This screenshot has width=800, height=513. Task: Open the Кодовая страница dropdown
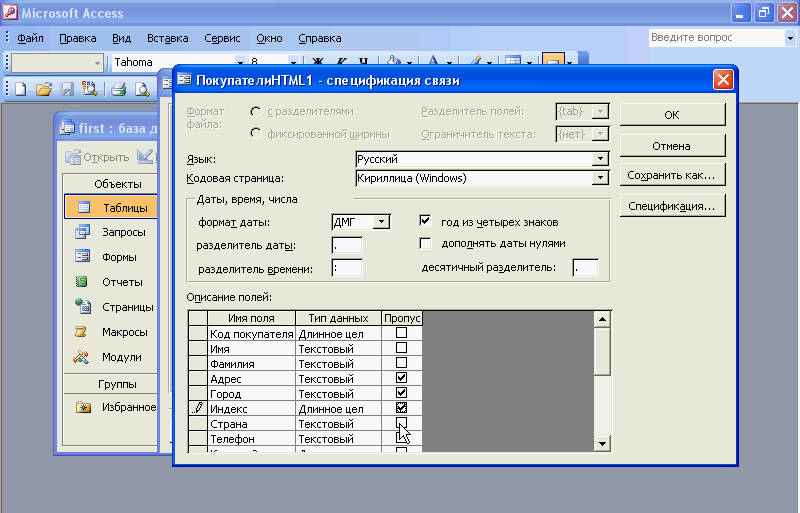coord(601,178)
